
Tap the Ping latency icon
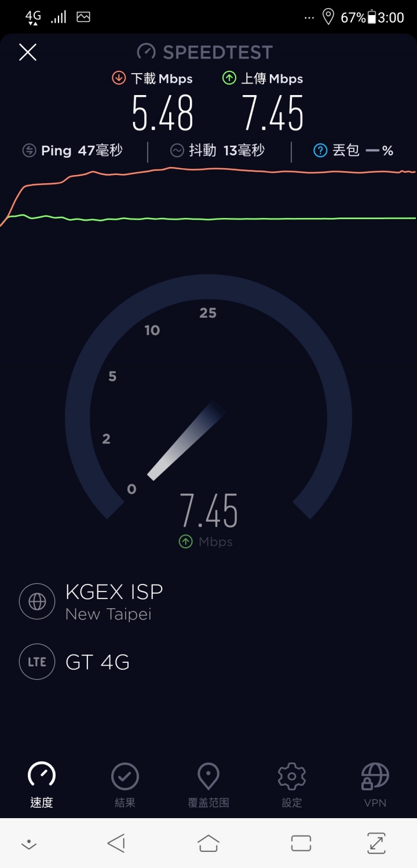30,151
